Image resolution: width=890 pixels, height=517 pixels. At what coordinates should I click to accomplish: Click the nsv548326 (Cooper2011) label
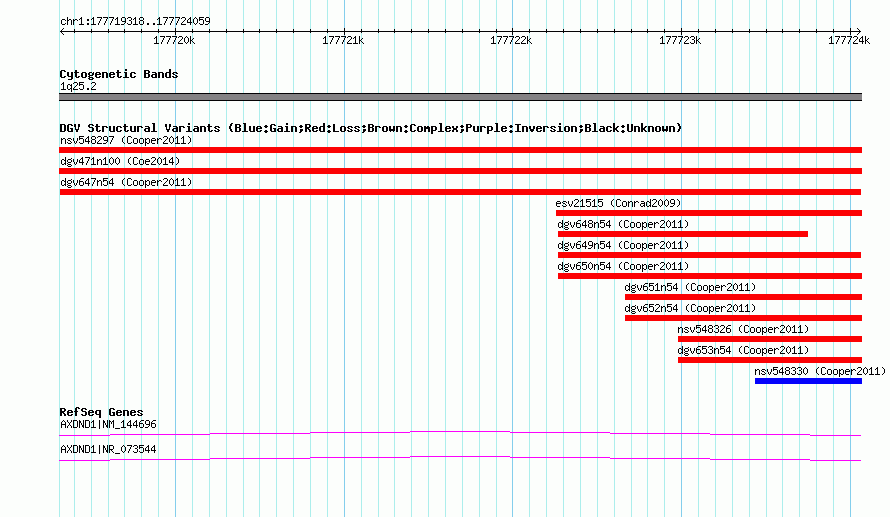(743, 329)
